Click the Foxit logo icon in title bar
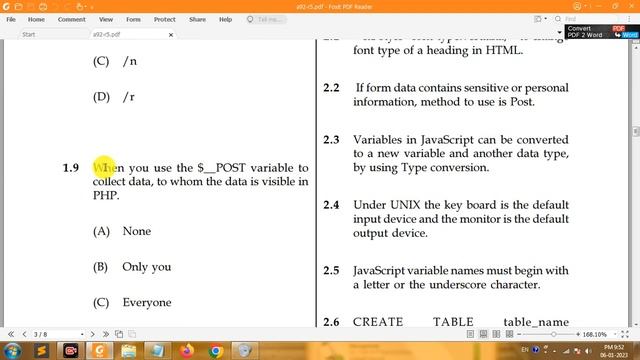This screenshot has height=360, width=640. [x=6, y=7]
